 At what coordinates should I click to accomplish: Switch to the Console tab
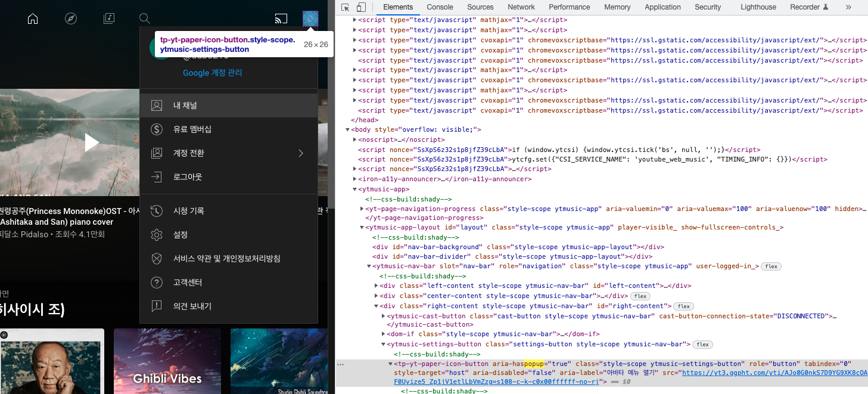click(440, 7)
